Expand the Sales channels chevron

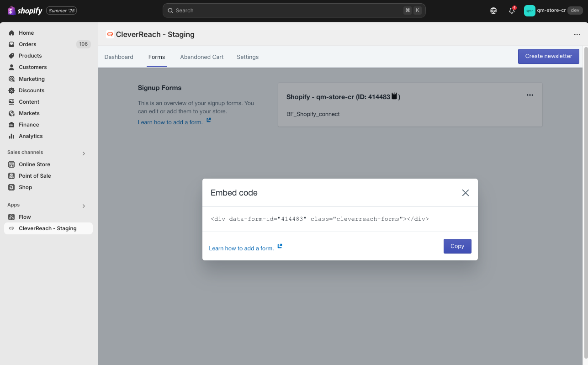pos(84,153)
